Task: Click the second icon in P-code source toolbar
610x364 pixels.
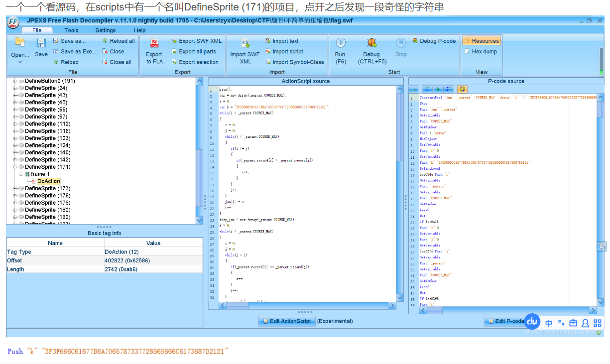Action: point(427,89)
